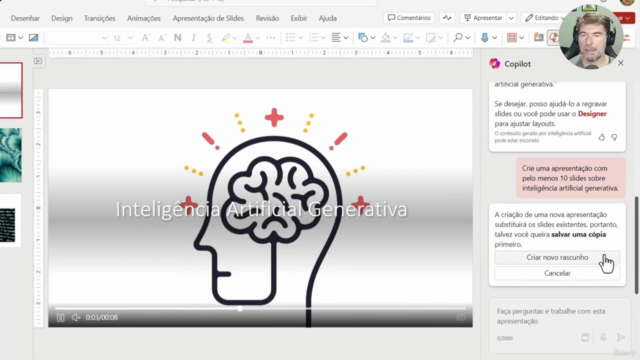Click the Dictate microphone icon in toolbar
The width and height of the screenshot is (640, 360).
484,38
